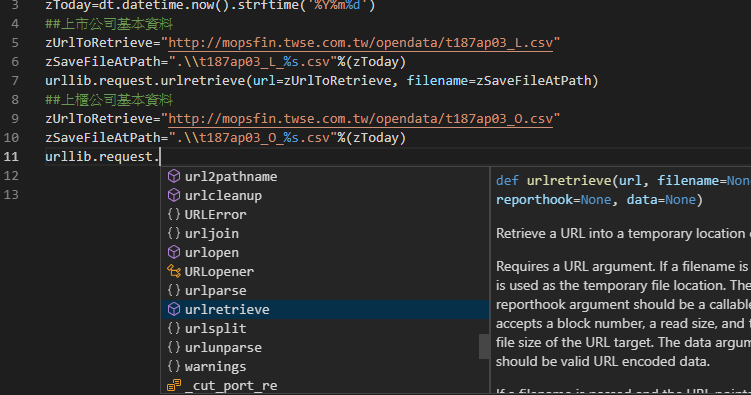Click line number 12 in gutter
This screenshot has width=751, height=395.
[11, 176]
